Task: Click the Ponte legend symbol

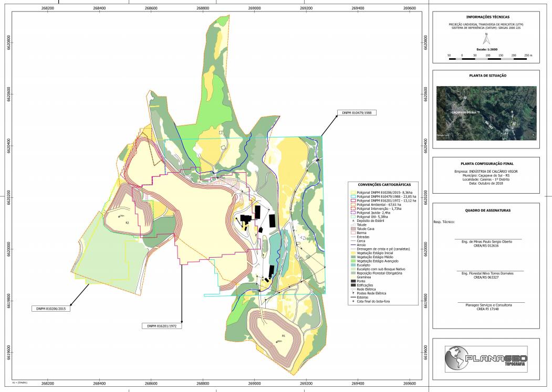Action: (x=352, y=281)
